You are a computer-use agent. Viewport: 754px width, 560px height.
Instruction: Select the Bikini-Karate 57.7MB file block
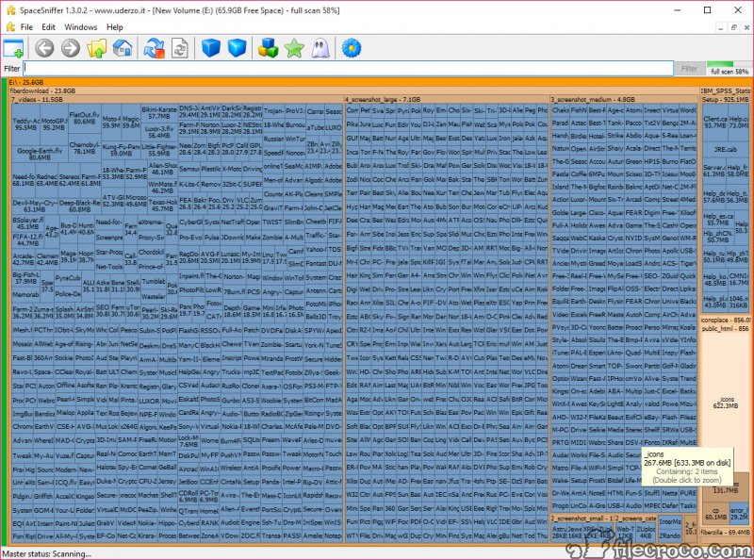[159, 113]
